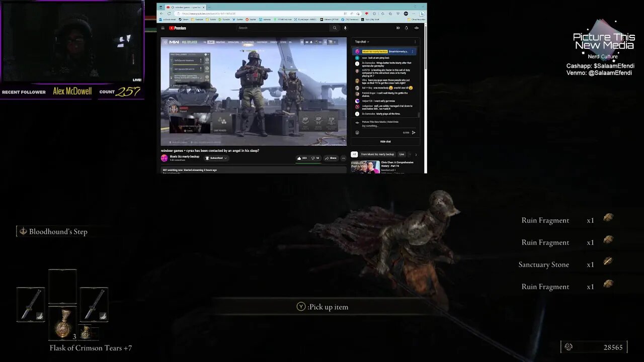644x362 pixels.
Task: Click the Flask of Crimson Tears +7 label
Action: tap(91, 348)
